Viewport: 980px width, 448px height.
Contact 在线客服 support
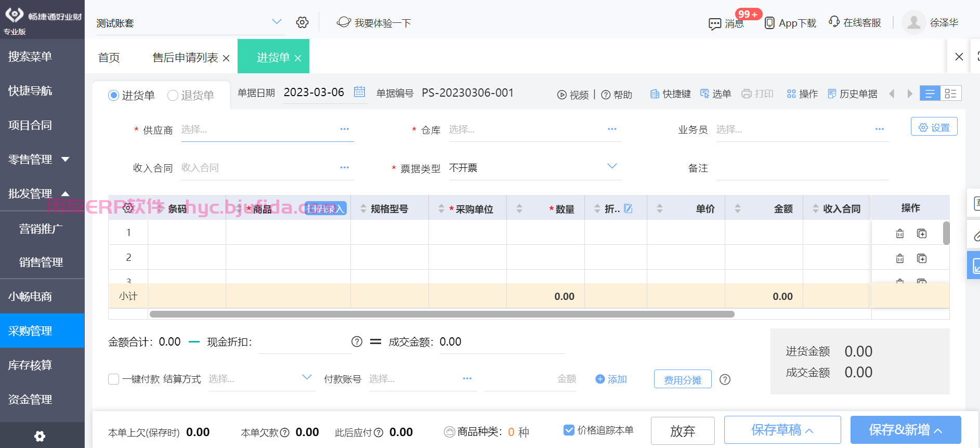855,22
